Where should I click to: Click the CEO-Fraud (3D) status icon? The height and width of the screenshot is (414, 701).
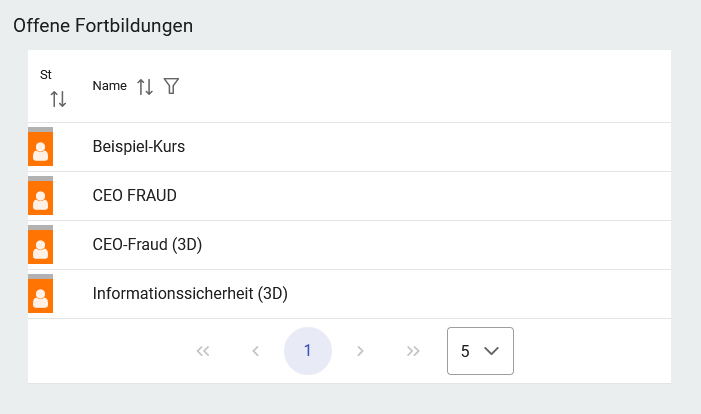pos(40,246)
